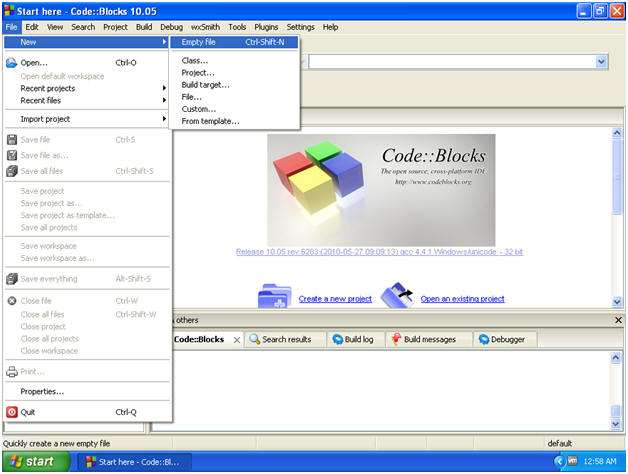Click the Release 10.05 version link

(x=379, y=252)
